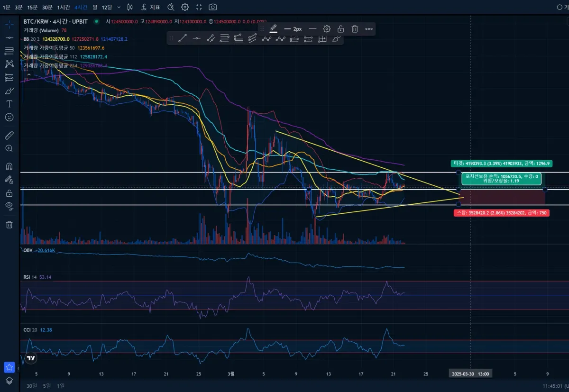Change line color with the pencil swatch

coord(273,29)
